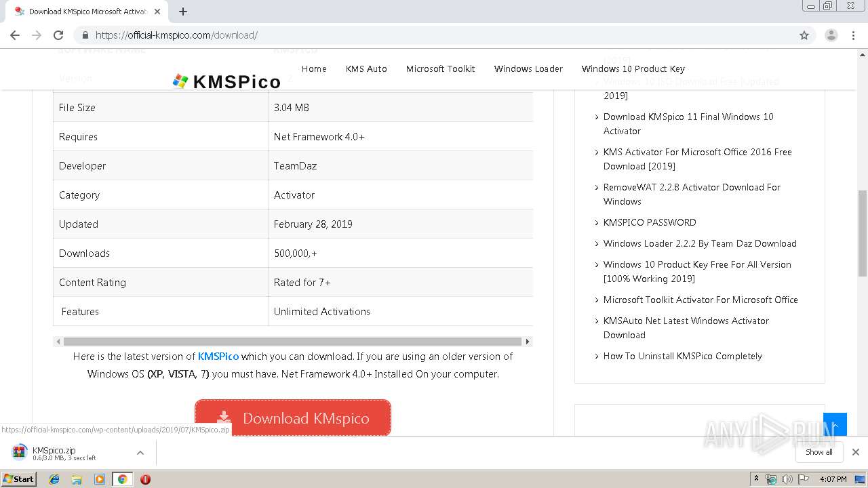Screen dimensions: 868x488
Task: Open KMS Activator For Office 2016 link
Action: pyautogui.click(x=698, y=159)
